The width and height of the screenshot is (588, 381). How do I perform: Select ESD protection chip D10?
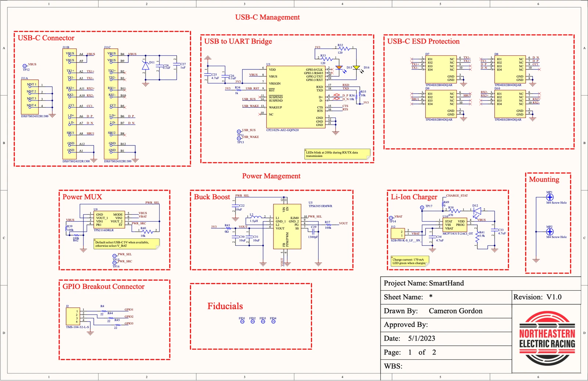pos(509,104)
